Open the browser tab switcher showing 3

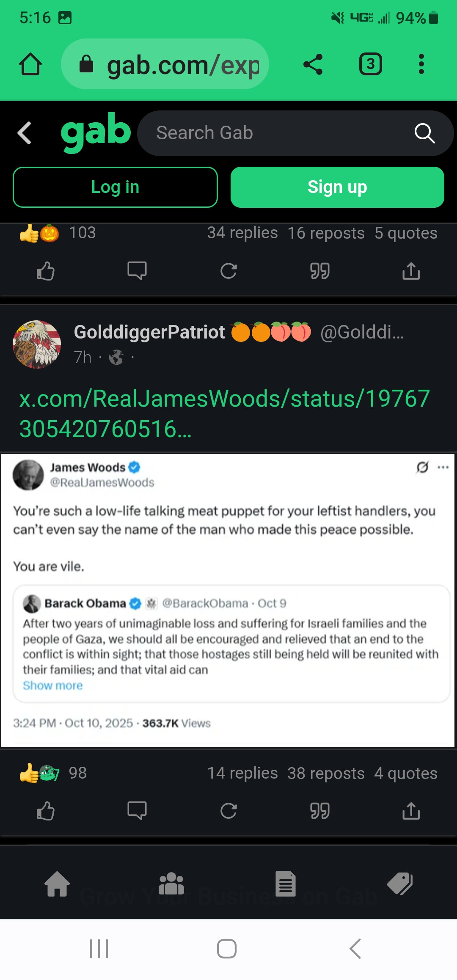pos(370,64)
